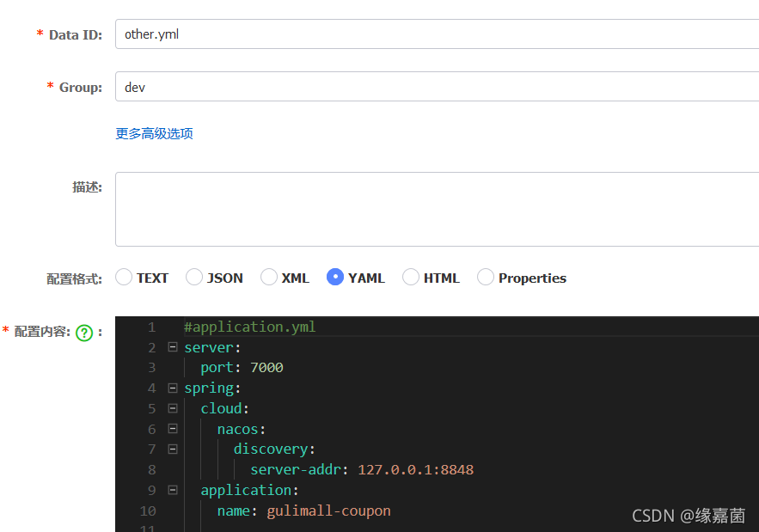Select the XML format radio button
The height and width of the screenshot is (532, 759).
pos(269,277)
